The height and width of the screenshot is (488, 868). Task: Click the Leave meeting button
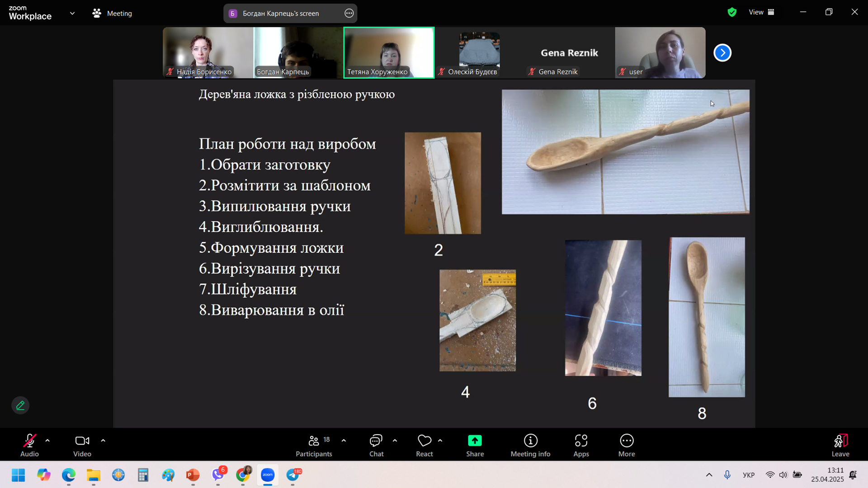tap(840, 445)
